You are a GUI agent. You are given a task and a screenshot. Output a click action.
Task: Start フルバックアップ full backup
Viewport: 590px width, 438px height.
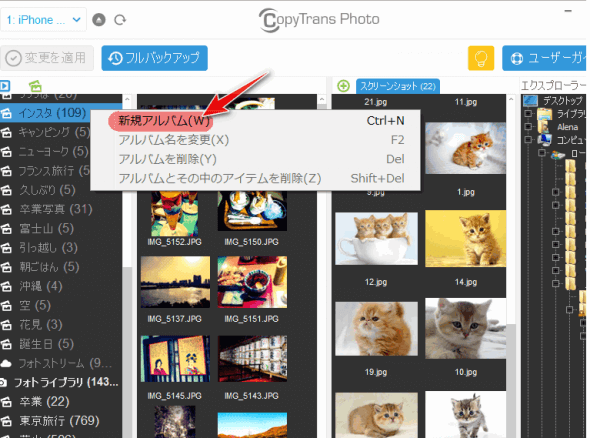[154, 58]
